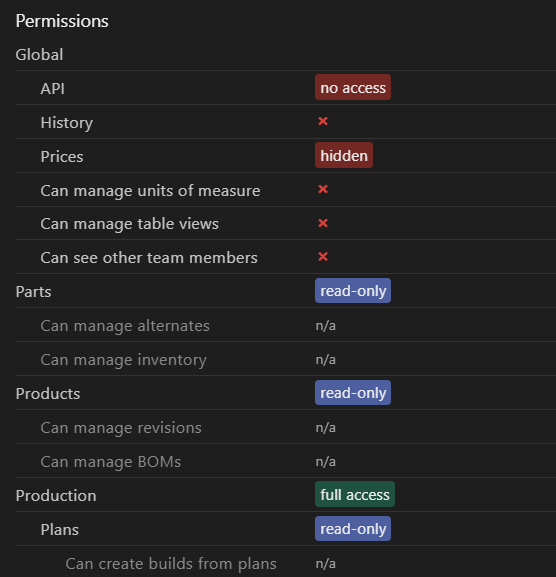This screenshot has height=577, width=556.
Task: Click the Production full access badge
Action: [x=355, y=494]
